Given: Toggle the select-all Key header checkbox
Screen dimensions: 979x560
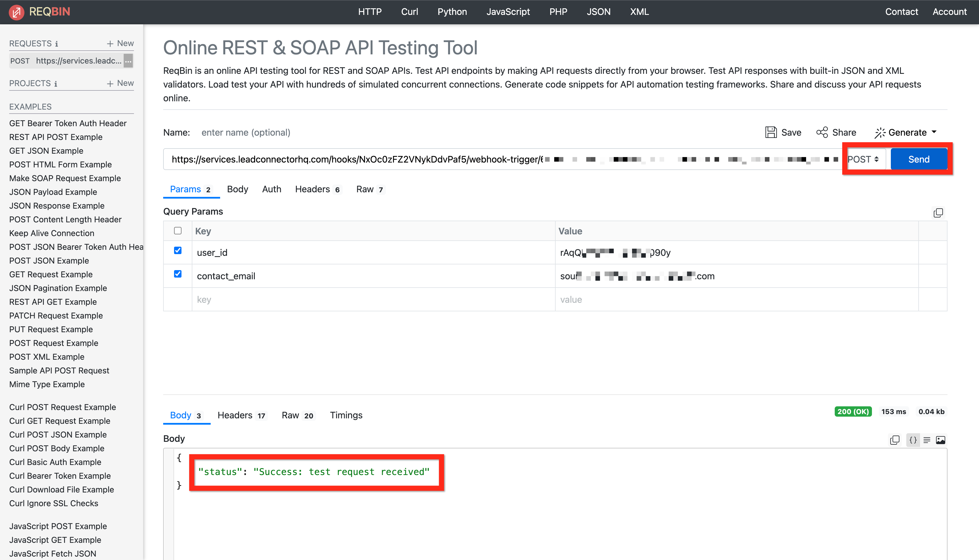Looking at the screenshot, I should click(x=177, y=231).
